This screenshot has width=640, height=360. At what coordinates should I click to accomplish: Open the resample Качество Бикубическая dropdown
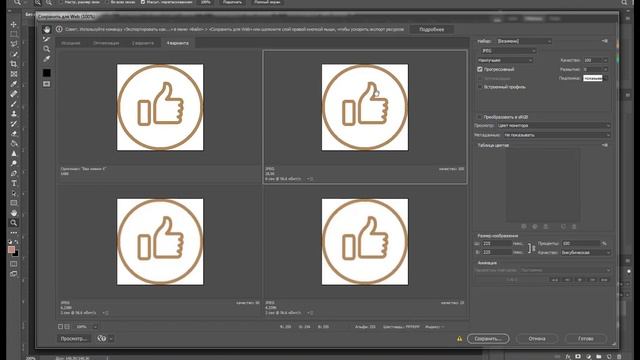click(x=586, y=253)
